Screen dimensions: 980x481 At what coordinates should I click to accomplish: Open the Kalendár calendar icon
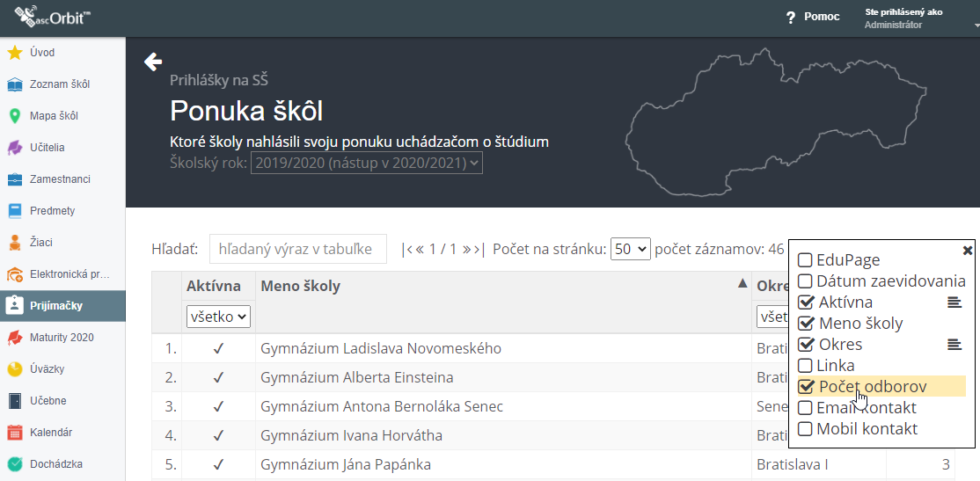[x=15, y=433]
